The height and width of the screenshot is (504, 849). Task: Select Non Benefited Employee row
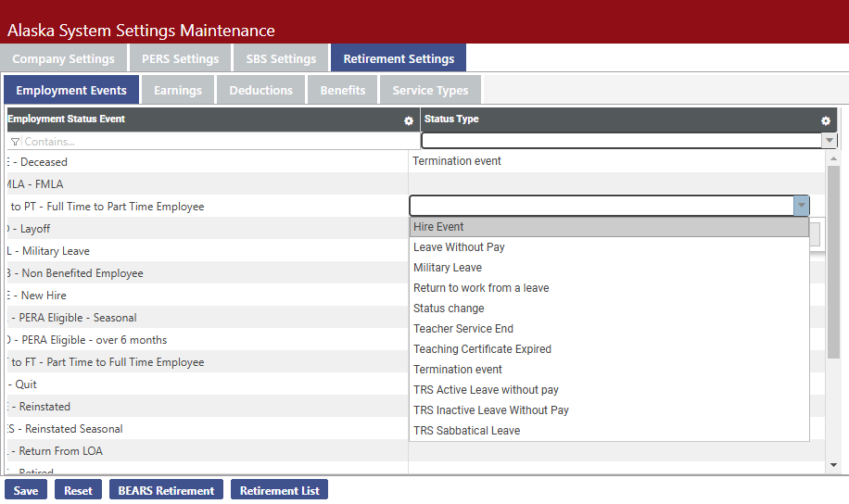208,272
